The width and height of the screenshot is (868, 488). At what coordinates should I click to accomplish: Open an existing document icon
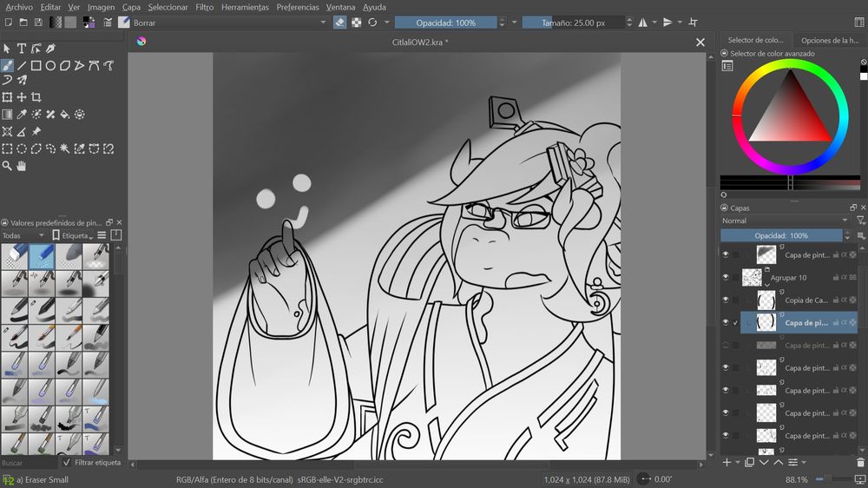pyautogui.click(x=23, y=23)
